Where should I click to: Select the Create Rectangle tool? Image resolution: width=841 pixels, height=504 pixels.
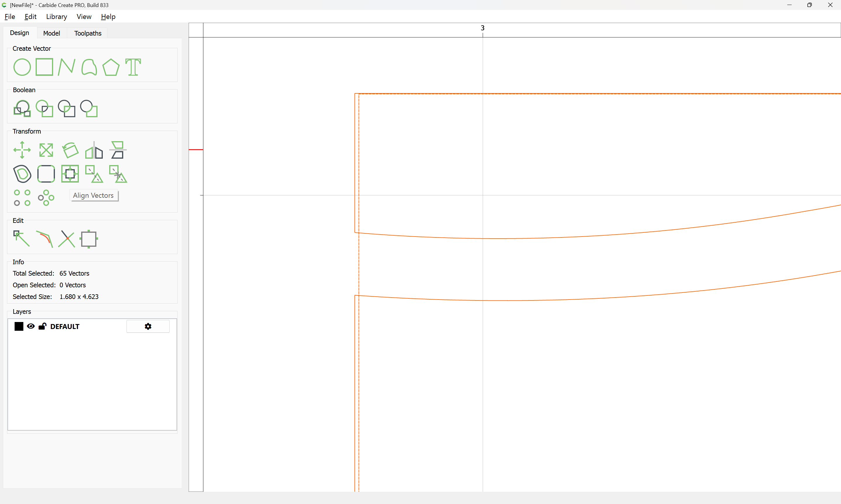pos(44,67)
